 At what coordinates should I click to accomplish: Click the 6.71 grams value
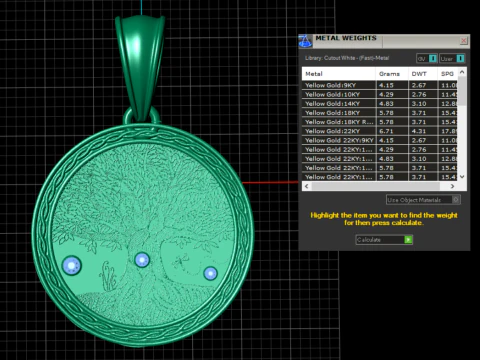386,131
